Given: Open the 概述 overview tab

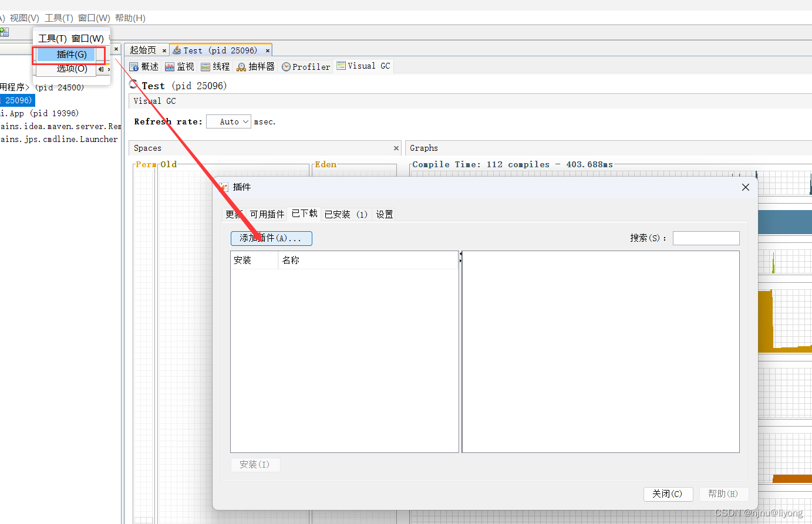Looking at the screenshot, I should click(144, 67).
